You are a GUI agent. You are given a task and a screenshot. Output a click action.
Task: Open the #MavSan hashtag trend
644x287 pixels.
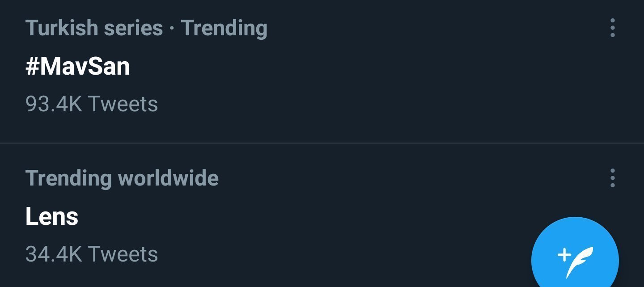pos(78,67)
